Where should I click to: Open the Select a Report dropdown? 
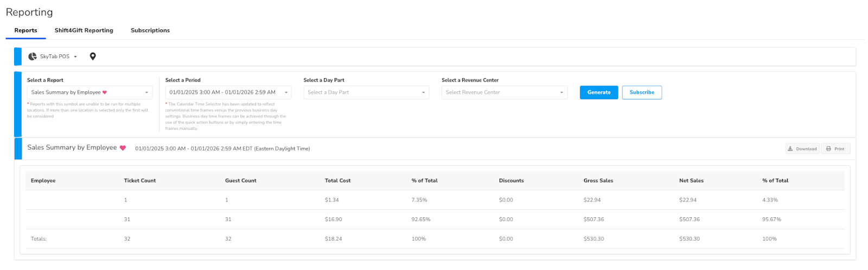click(90, 92)
